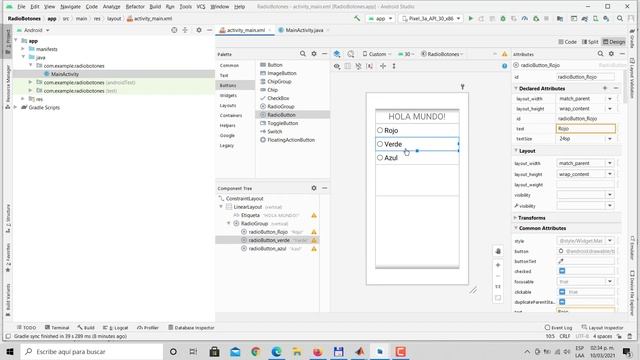Switch to the MainActivity.java tab
The height and width of the screenshot is (360, 640).
tap(304, 30)
